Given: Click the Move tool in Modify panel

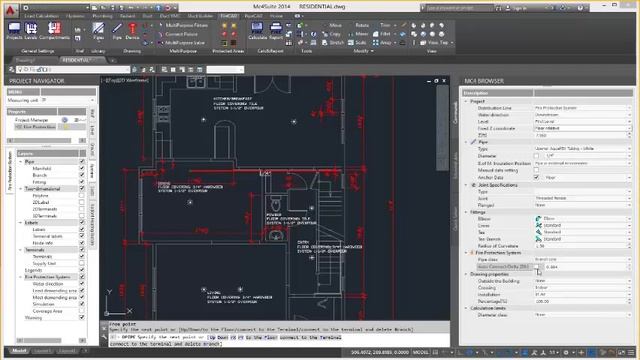Looking at the screenshot, I should 332,25.
